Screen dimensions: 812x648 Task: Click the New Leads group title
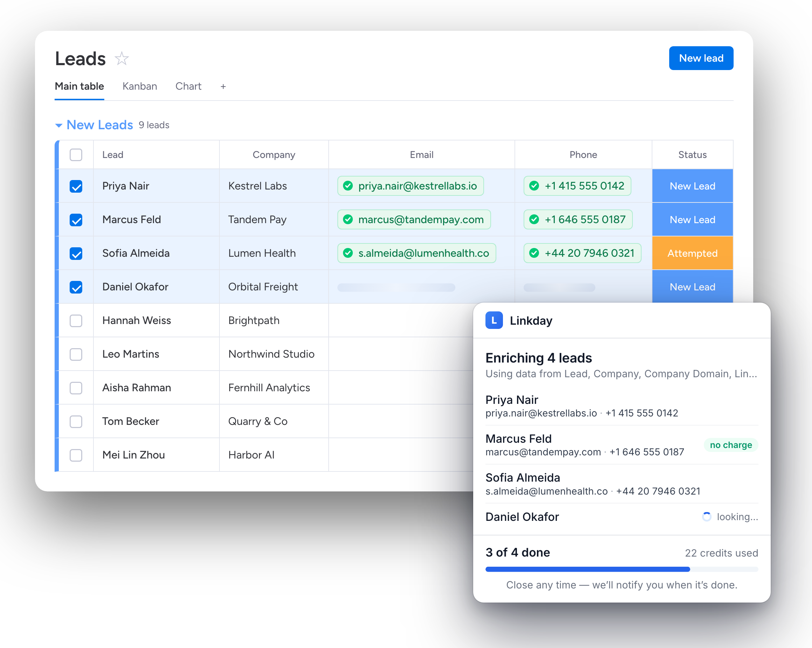100,125
